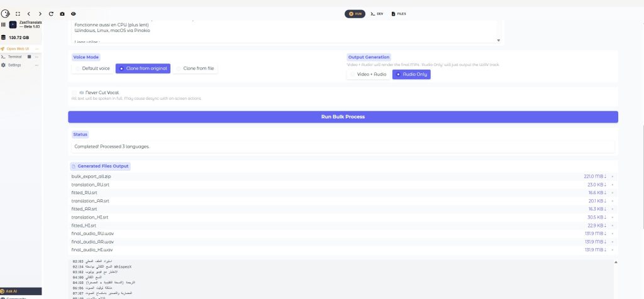Select Clone from file voice mode
644x299 pixels.
coord(195,68)
